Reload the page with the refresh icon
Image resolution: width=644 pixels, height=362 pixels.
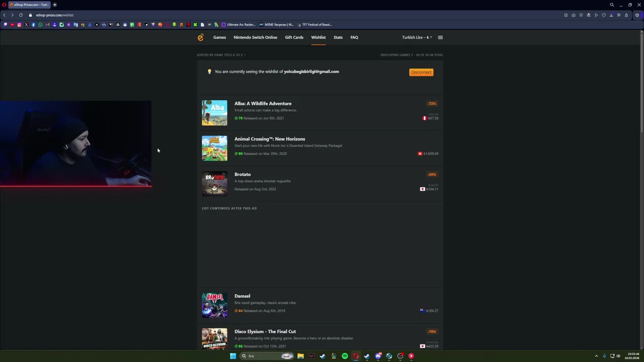click(21, 15)
